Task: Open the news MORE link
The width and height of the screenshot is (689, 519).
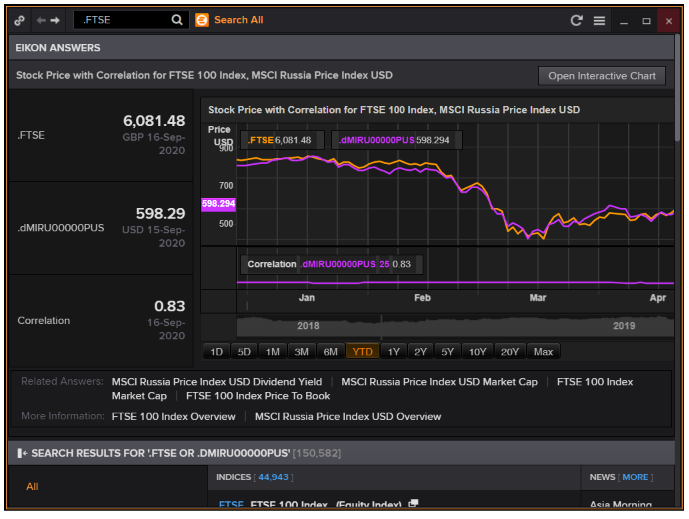Action: [x=635, y=477]
